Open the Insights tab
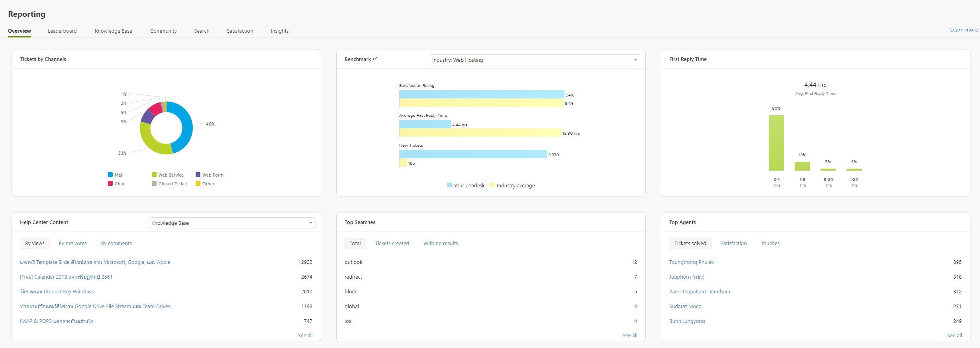Screen dimensions: 980x348 click(x=280, y=31)
